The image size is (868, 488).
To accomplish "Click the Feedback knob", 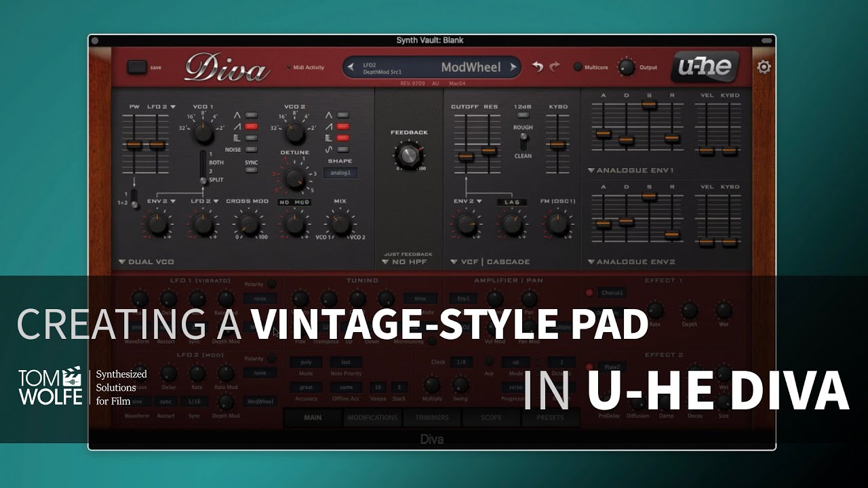I will click(x=409, y=155).
